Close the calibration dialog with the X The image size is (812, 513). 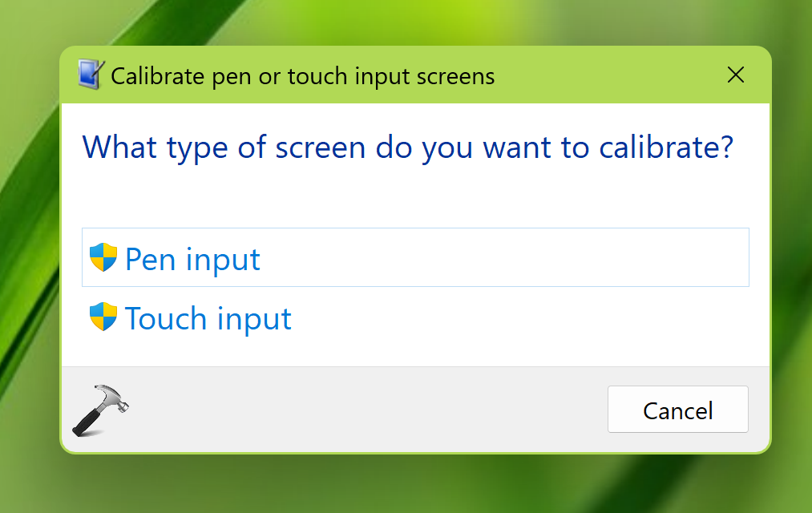(735, 75)
